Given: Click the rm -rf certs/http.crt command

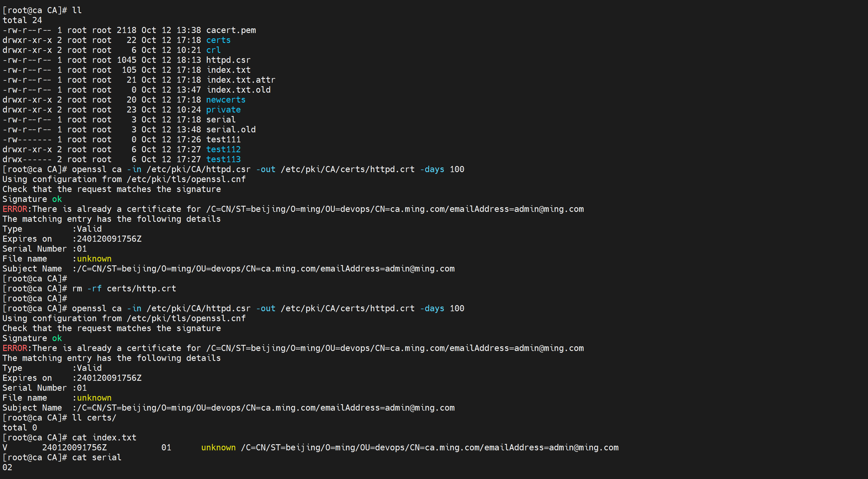Looking at the screenshot, I should (124, 289).
